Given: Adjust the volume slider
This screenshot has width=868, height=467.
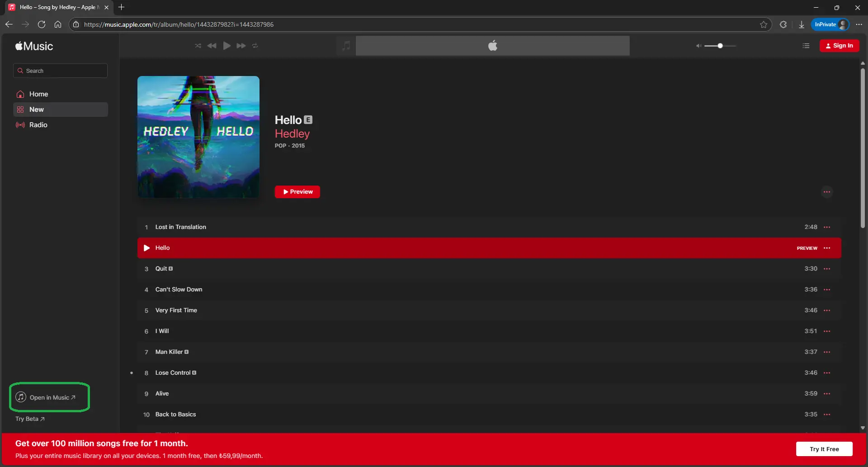Looking at the screenshot, I should [x=720, y=46].
